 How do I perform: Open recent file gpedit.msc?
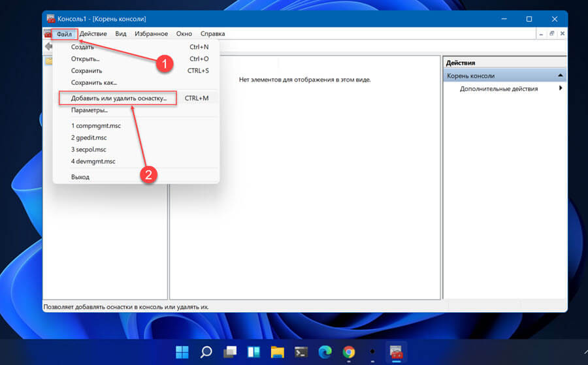tap(136, 138)
